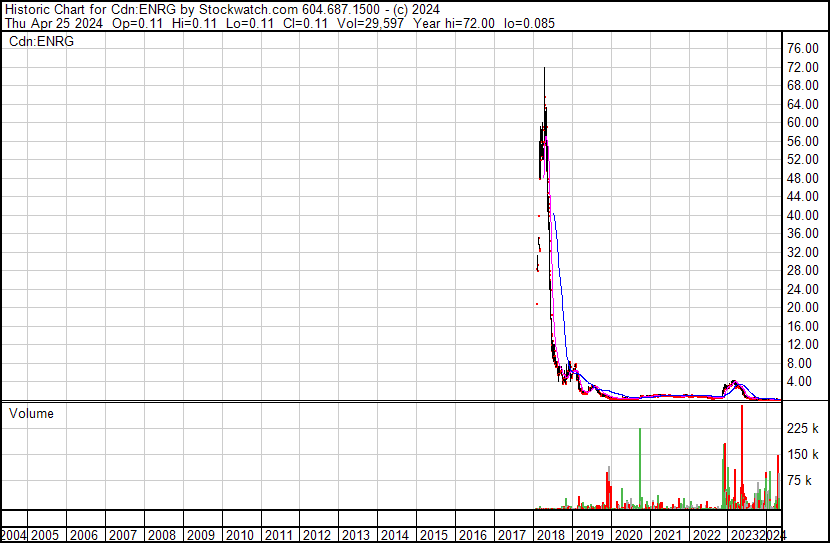Click the Volume panel label
Viewport: 830px width, 543px height.
tap(32, 414)
